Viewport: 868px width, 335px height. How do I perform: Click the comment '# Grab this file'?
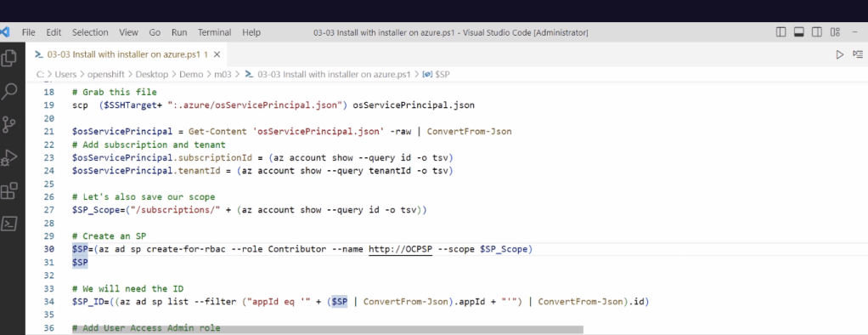(115, 92)
